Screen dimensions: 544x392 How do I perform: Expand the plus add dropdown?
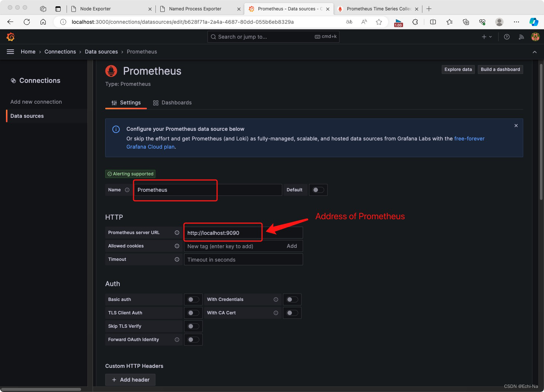487,37
